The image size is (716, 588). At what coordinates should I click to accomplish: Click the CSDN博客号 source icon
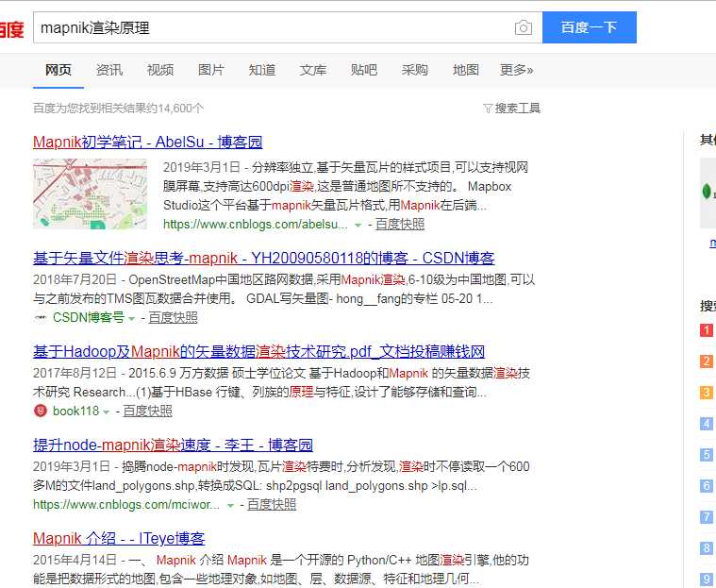[x=41, y=317]
